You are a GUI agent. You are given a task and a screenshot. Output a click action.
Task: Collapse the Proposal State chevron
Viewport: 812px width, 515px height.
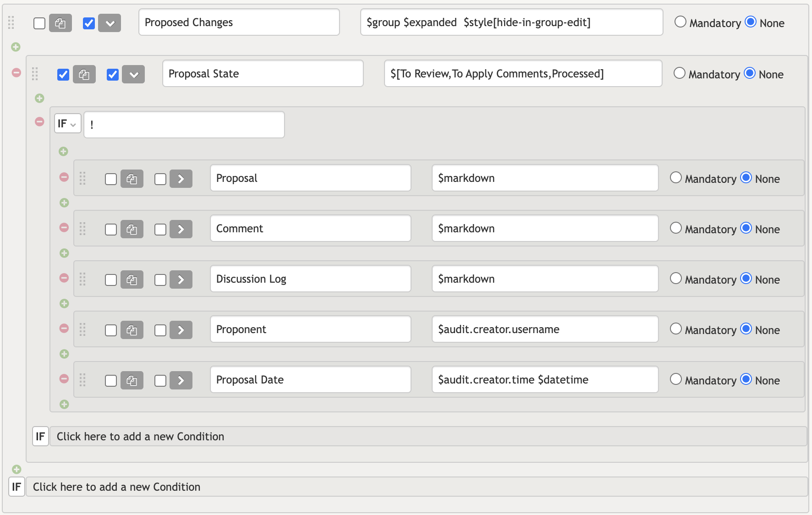pos(134,74)
